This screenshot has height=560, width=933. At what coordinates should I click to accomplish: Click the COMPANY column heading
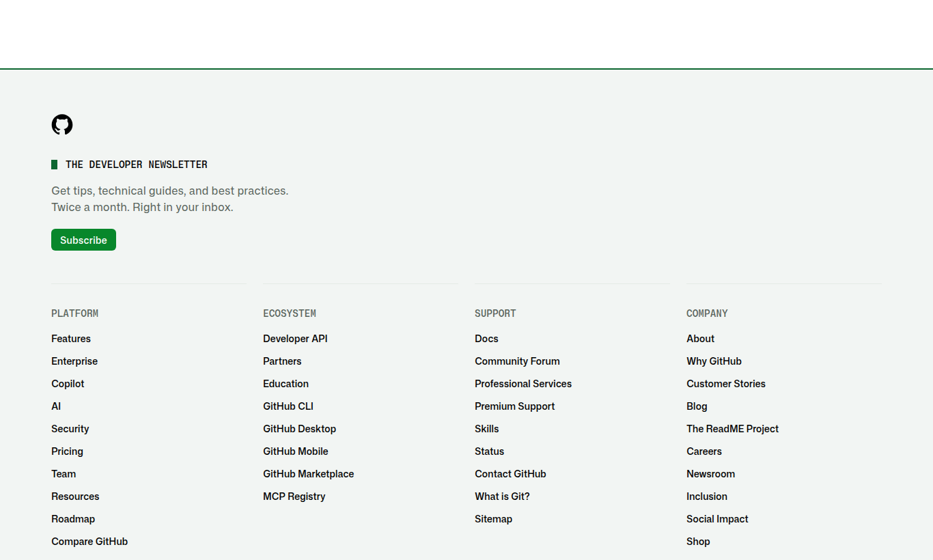(707, 313)
